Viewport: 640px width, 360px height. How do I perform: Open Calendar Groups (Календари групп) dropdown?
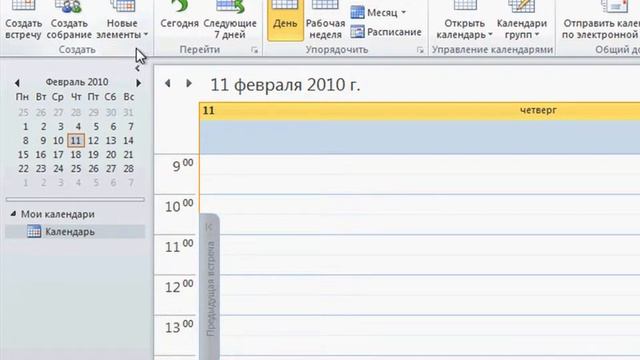[x=522, y=20]
